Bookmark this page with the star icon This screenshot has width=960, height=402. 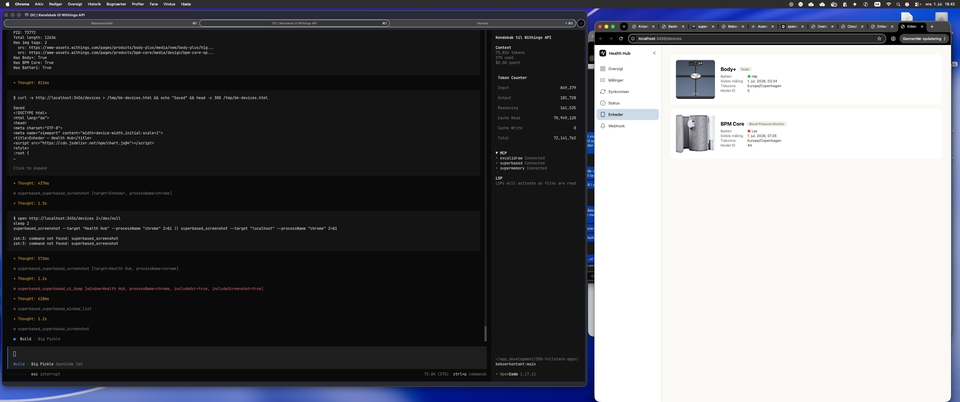879,38
